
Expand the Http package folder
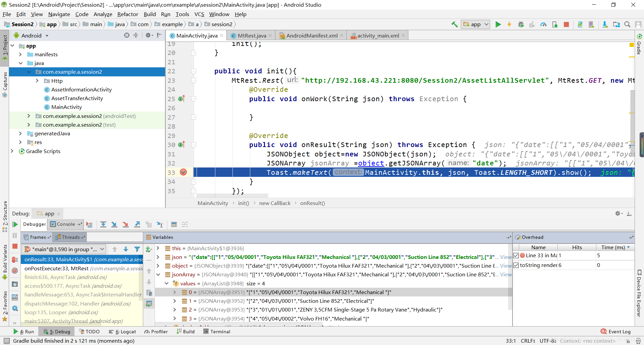click(x=37, y=81)
